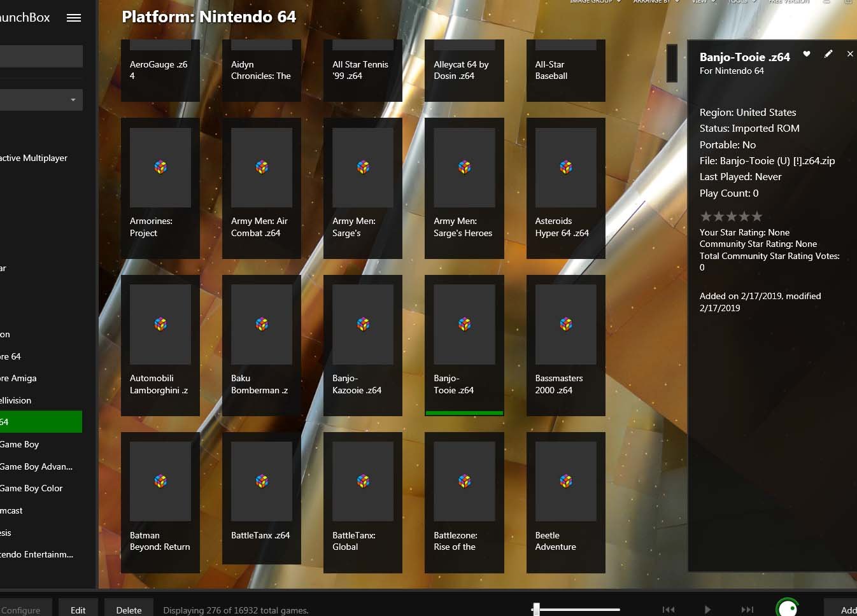Image resolution: width=857 pixels, height=616 pixels.
Task: Open the LaunchBox hamburger menu
Action: (x=74, y=18)
